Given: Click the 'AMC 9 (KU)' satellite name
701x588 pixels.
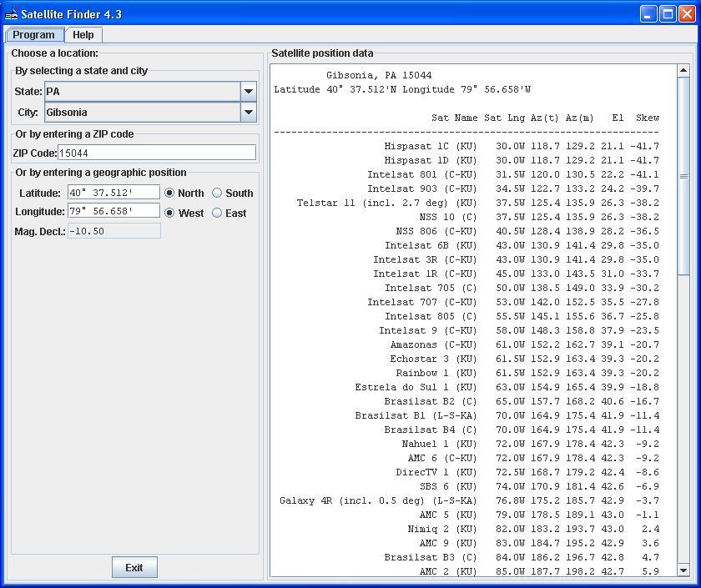Looking at the screenshot, I should tap(448, 543).
